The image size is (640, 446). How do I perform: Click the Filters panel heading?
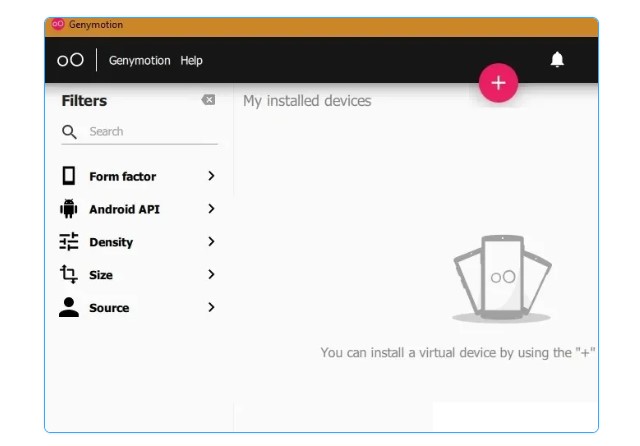click(x=84, y=101)
